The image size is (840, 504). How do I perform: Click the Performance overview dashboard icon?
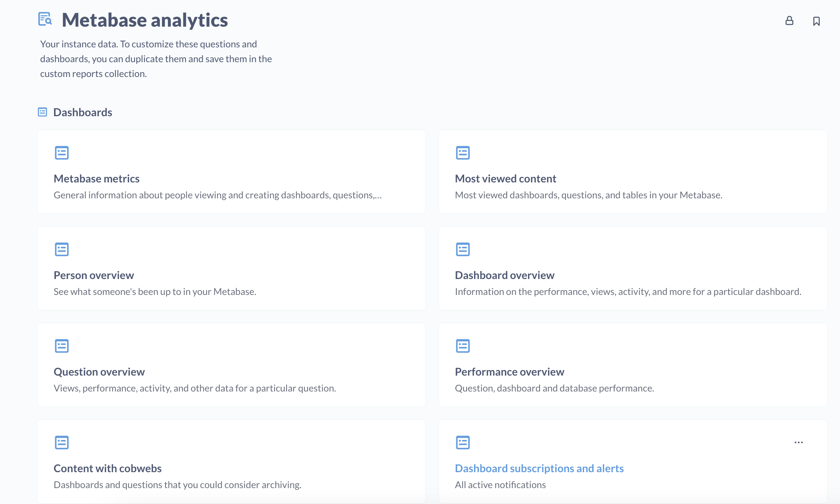(463, 346)
